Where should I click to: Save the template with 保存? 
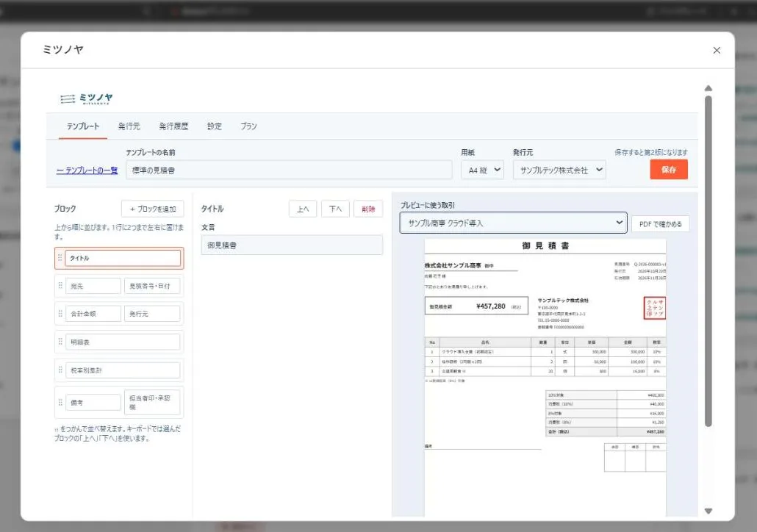(x=669, y=170)
